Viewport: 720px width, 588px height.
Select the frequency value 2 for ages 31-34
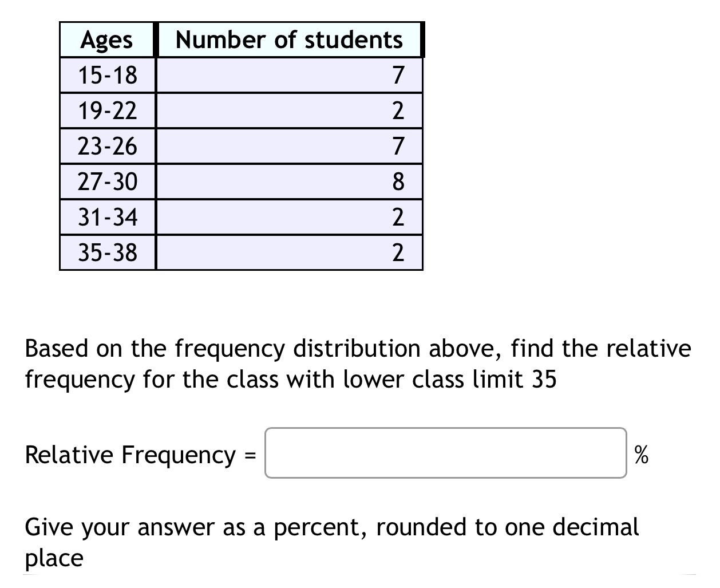398,217
